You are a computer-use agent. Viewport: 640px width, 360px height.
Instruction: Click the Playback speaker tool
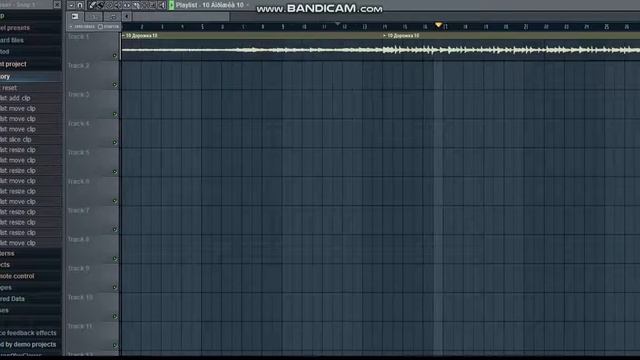(x=162, y=5)
